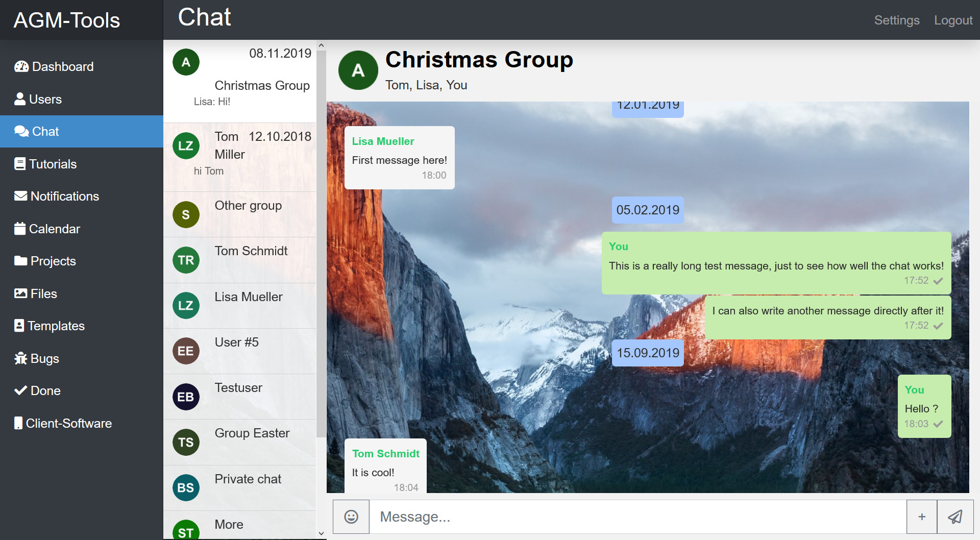The image size is (980, 540).
Task: Click the Calendar icon in sidebar
Action: click(20, 229)
